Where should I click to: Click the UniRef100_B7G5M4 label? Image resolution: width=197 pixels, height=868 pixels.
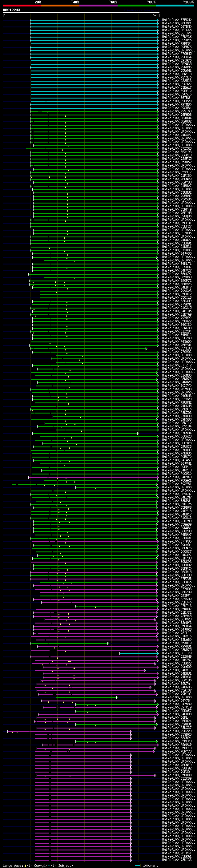coord(177,433)
